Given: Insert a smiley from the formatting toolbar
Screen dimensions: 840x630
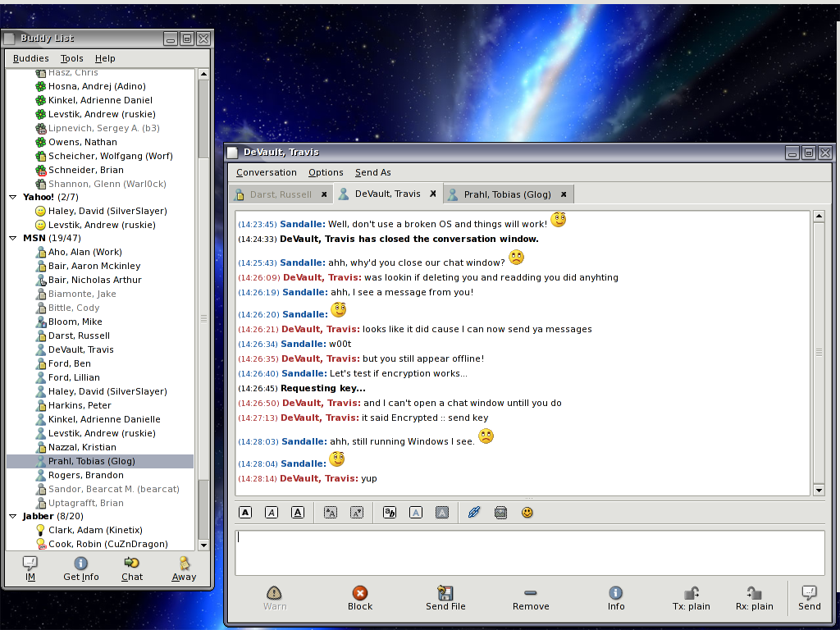Looking at the screenshot, I should click(527, 513).
